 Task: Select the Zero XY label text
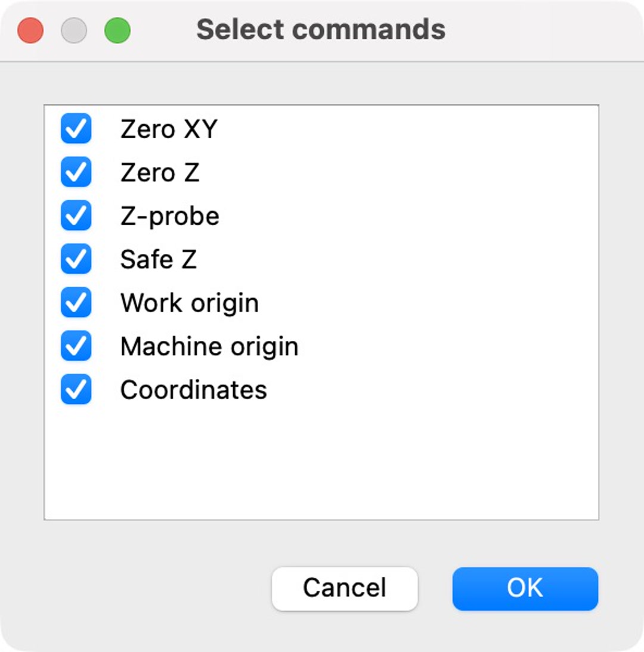169,129
